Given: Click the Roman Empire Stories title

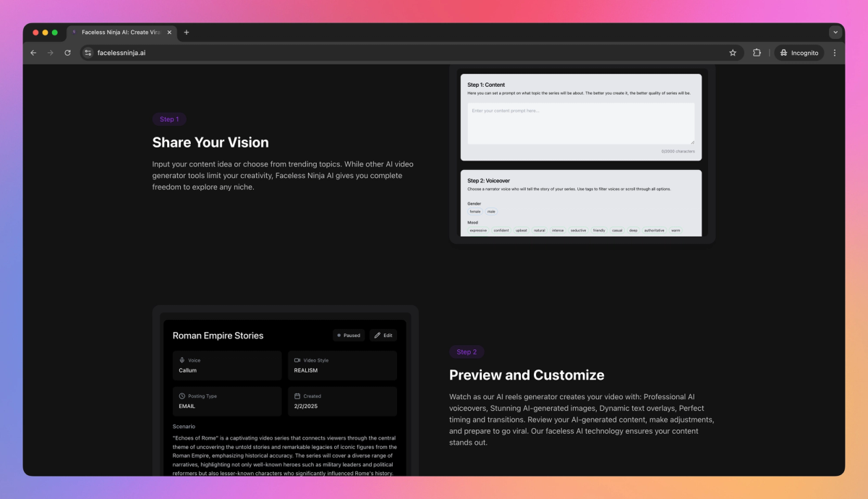Looking at the screenshot, I should 218,336.
